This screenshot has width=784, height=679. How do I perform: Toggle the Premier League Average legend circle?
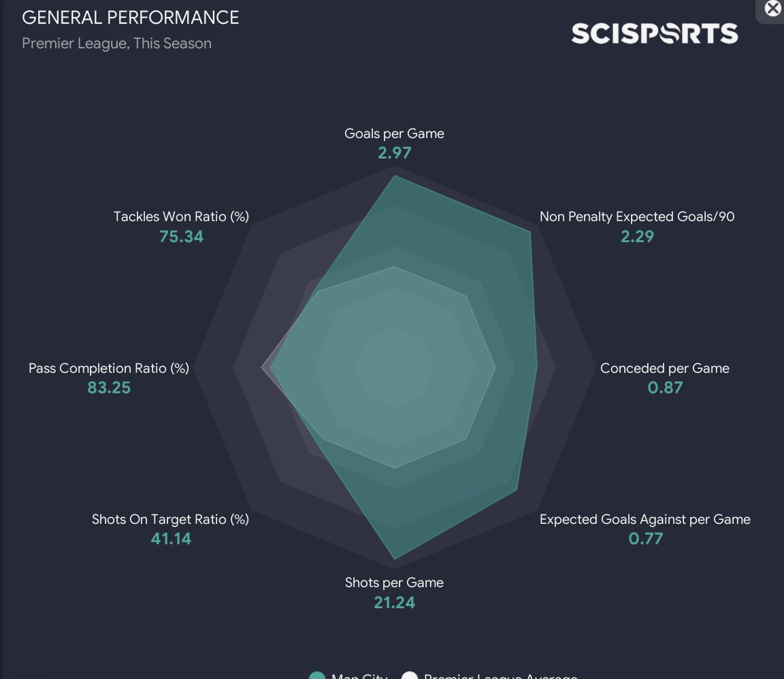[x=409, y=676]
